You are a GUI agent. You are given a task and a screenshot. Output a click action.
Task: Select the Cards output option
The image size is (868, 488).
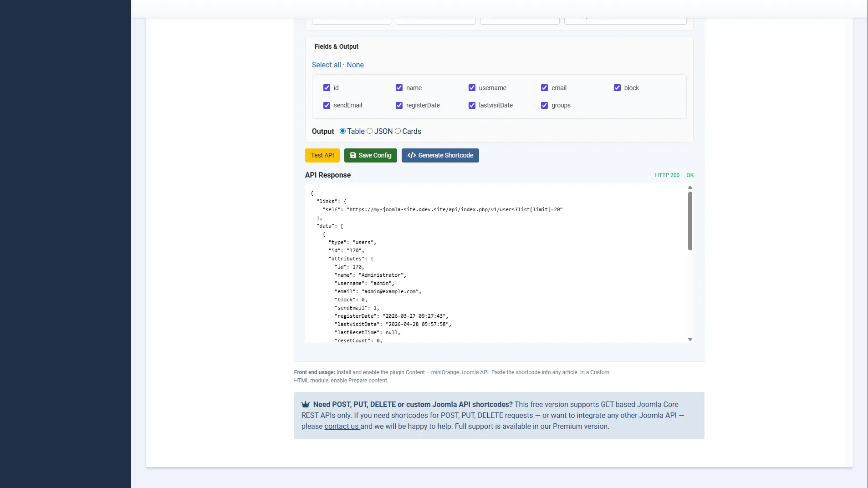coord(397,131)
